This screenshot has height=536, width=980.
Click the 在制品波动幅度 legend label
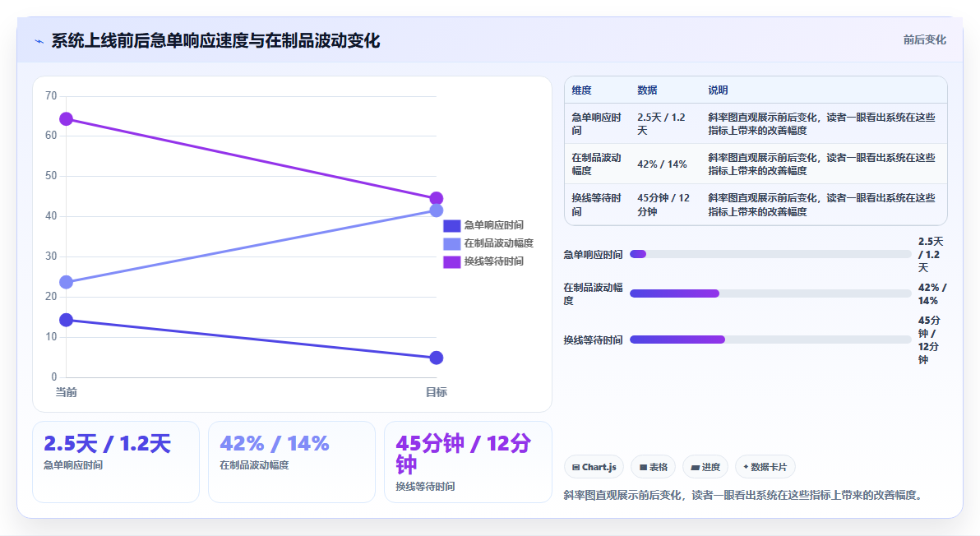[499, 243]
